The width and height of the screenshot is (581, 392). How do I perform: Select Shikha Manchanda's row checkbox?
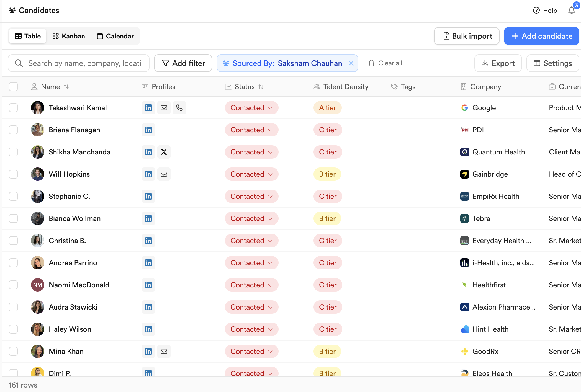point(13,152)
